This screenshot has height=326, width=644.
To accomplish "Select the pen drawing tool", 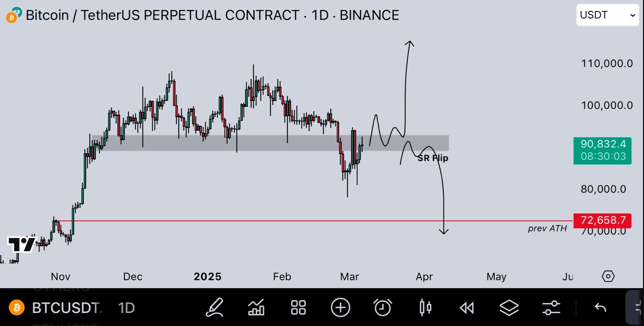I will click(x=215, y=308).
